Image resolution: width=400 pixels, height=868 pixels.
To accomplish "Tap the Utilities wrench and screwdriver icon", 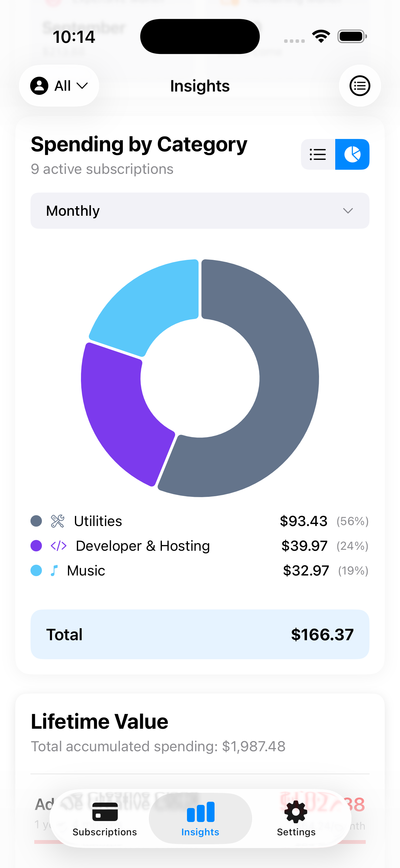I will coord(57,521).
